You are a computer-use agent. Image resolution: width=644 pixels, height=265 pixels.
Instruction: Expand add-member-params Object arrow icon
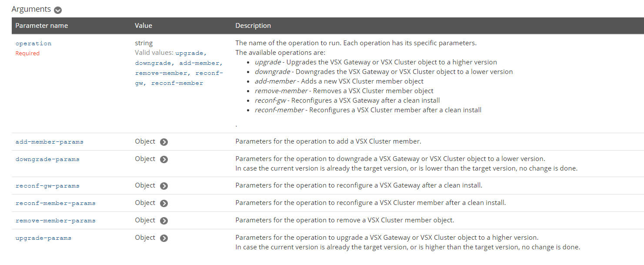tap(164, 142)
